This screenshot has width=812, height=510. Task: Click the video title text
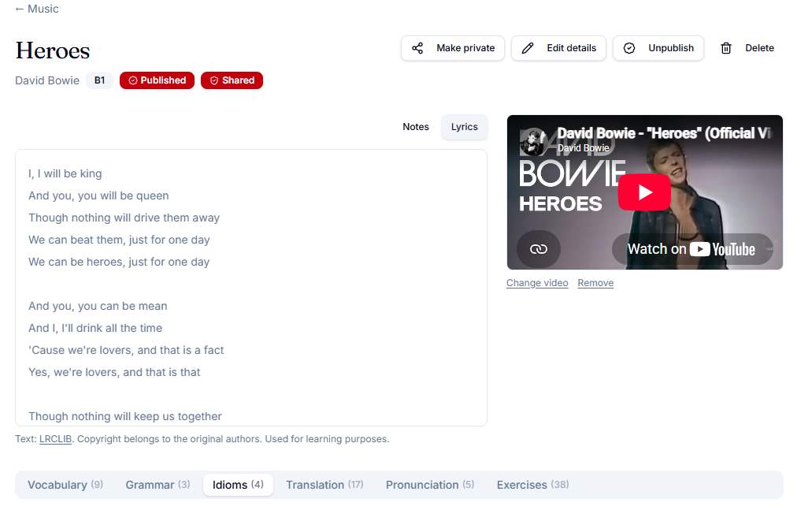point(665,133)
